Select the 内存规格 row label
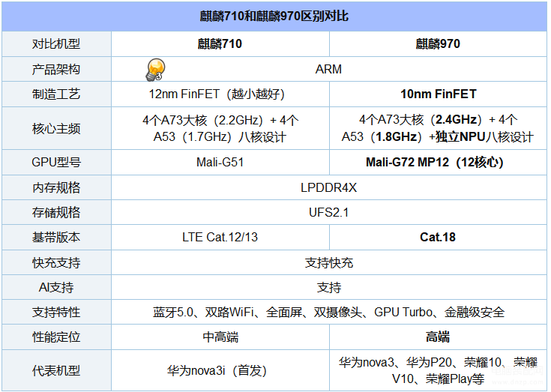551x392 pixels. 56,187
